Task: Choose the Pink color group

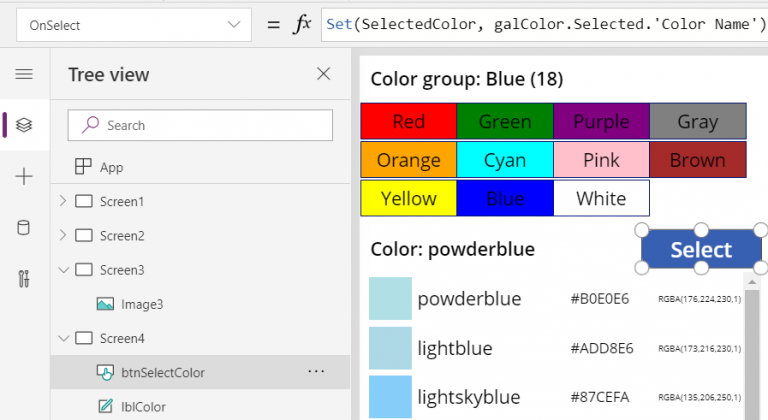Action: pyautogui.click(x=601, y=160)
